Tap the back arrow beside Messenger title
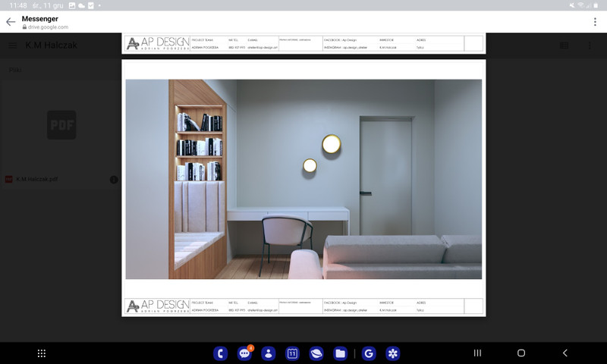The width and height of the screenshot is (607, 364). click(10, 22)
